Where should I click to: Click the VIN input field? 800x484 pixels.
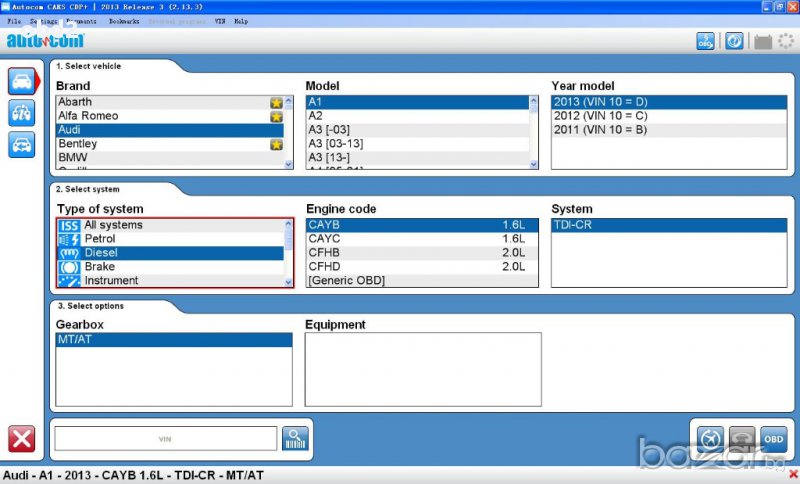coord(165,438)
